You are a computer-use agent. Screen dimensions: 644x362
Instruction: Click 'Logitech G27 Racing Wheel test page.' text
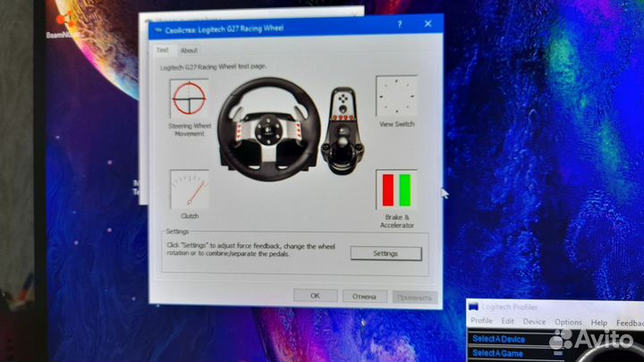(213, 67)
